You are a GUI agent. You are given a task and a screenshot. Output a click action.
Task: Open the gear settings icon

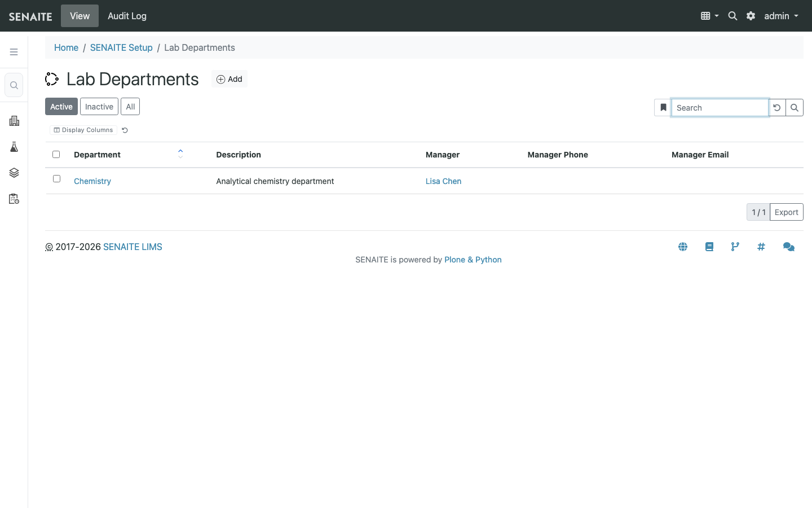pyautogui.click(x=751, y=16)
